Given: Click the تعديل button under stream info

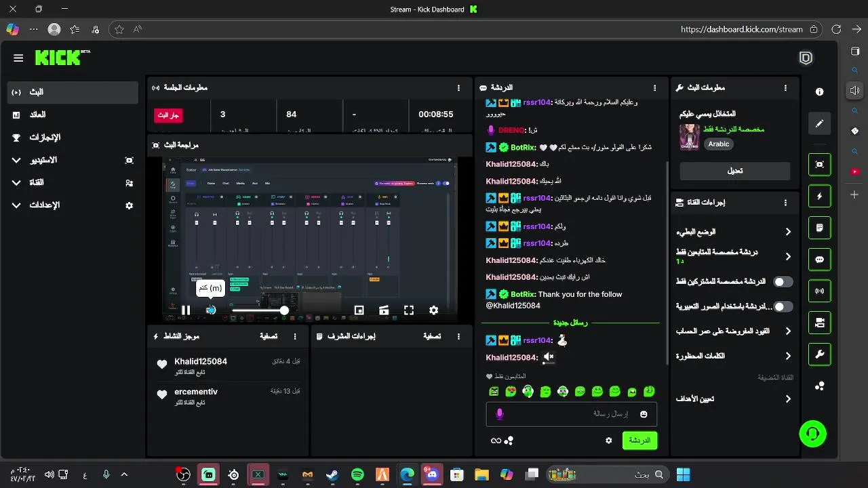Looking at the screenshot, I should [735, 171].
